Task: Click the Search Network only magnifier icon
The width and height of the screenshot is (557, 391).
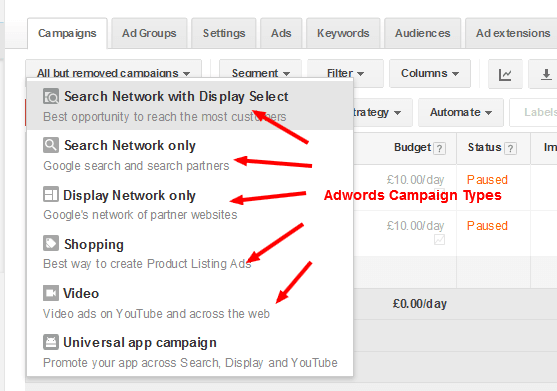Action: coord(51,145)
